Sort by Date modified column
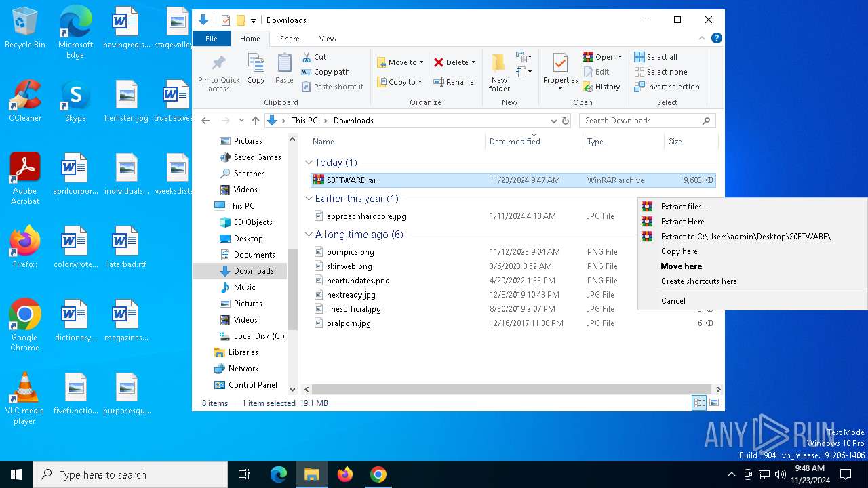This screenshot has height=488, width=868. point(534,142)
